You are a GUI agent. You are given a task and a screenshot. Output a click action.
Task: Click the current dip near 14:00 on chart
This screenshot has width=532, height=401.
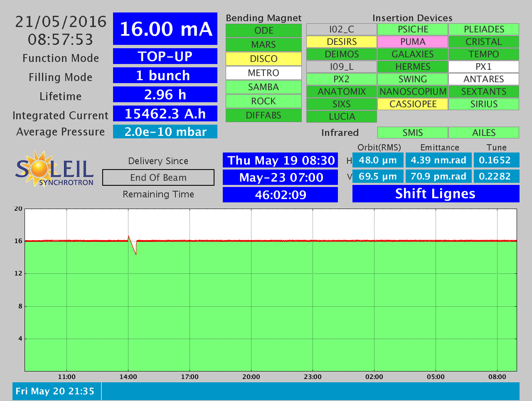(132, 246)
